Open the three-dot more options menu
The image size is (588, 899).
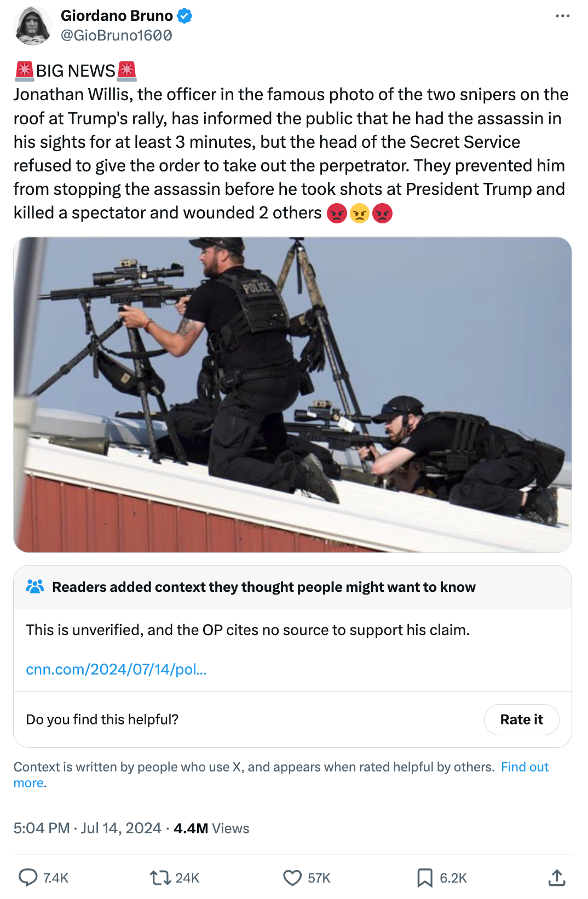tap(562, 16)
